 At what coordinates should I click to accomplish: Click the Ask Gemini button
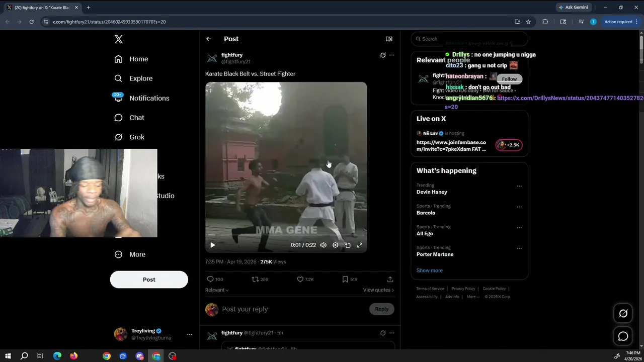click(x=573, y=8)
